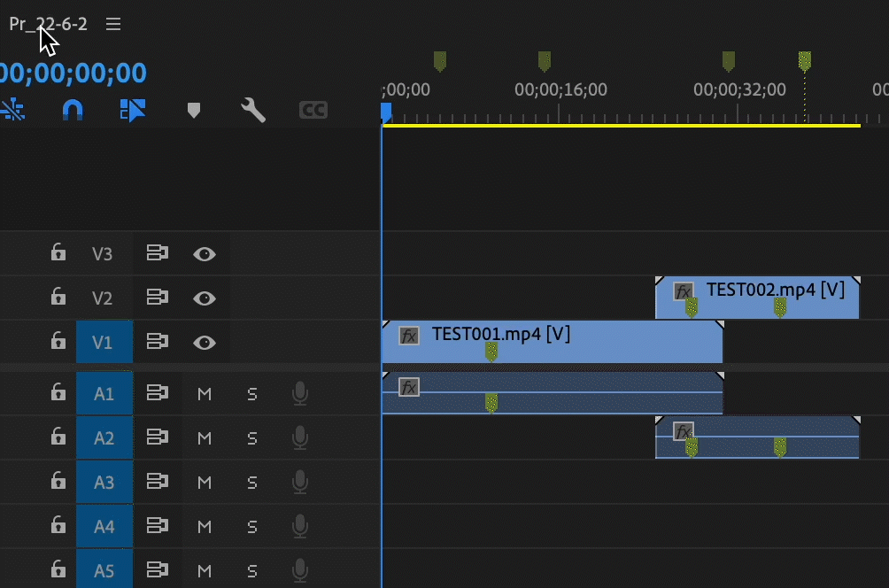Select the Pr_22-6-2 sequence tab
Image resolution: width=889 pixels, height=588 pixels.
[48, 24]
